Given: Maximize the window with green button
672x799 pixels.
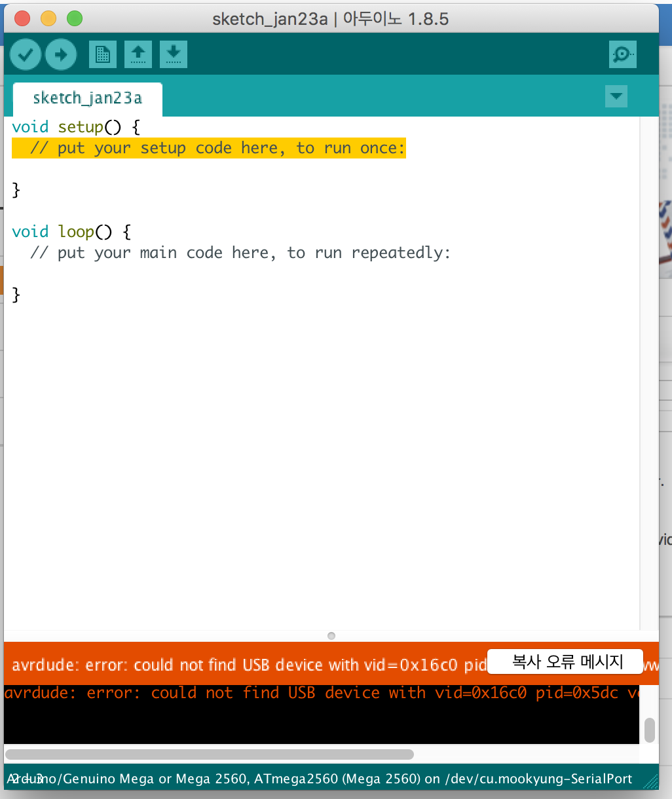Looking at the screenshot, I should 75,18.
